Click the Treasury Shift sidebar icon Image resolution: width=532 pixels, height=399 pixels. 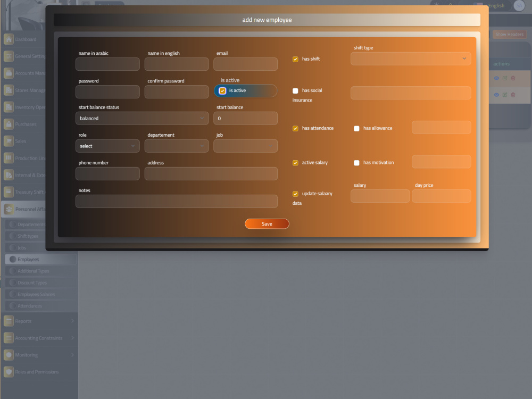point(9,192)
